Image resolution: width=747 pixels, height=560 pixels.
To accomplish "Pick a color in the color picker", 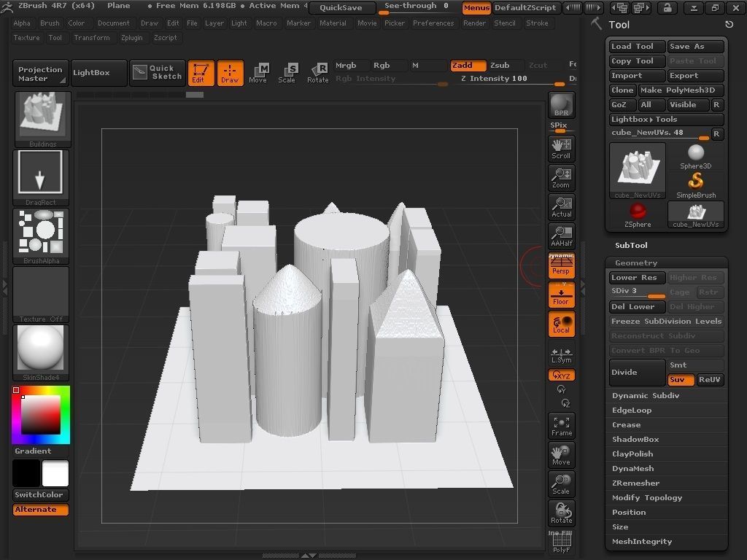I will point(41,415).
